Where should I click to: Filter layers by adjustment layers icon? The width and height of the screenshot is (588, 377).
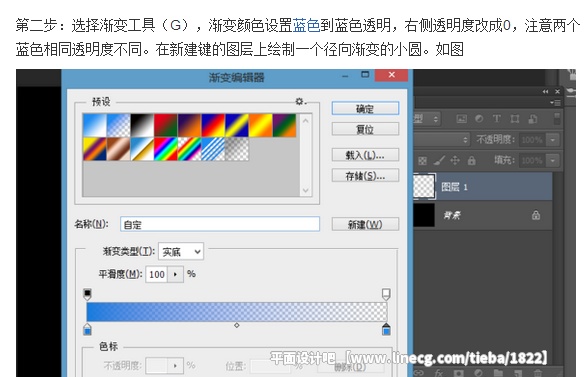point(479,119)
